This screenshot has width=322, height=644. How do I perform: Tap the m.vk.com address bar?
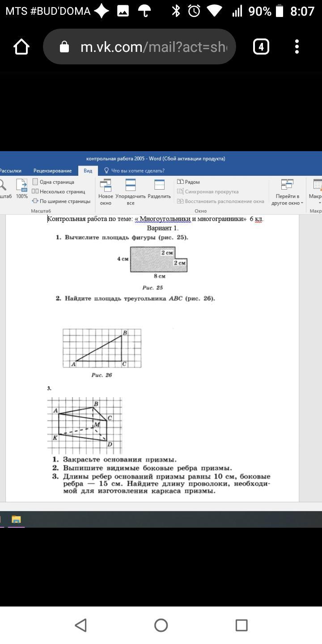click(x=148, y=47)
